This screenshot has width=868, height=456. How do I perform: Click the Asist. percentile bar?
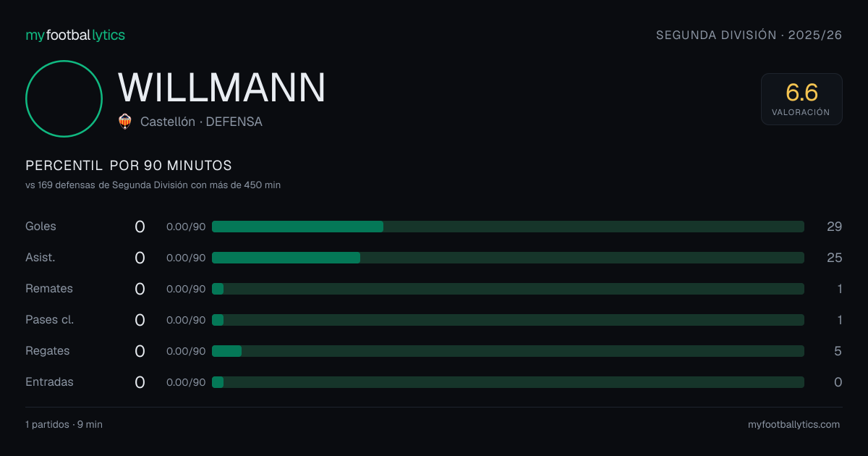[x=508, y=258]
